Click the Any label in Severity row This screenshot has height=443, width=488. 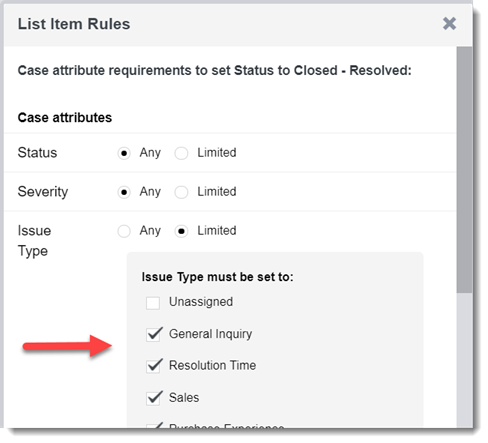tap(150, 192)
